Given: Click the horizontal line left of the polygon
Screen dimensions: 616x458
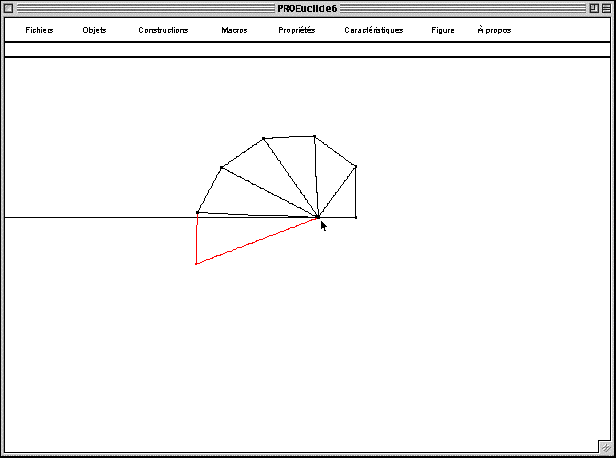Looking at the screenshot, I should 100,217.
